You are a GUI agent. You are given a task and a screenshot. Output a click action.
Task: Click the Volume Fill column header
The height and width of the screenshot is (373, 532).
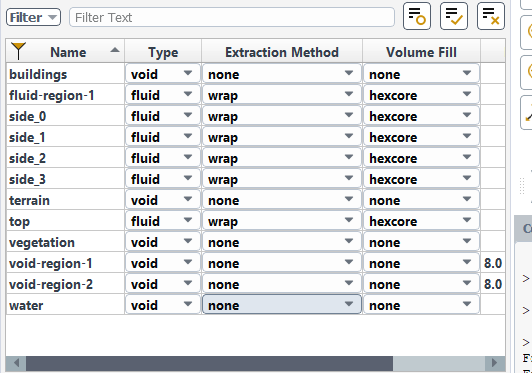[x=421, y=52]
